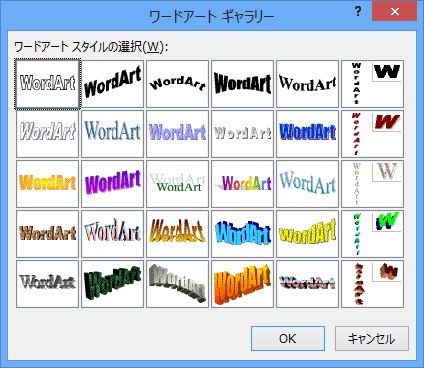Pick the black arched WordArt style
Screen dimensions: 424x368
177,84
